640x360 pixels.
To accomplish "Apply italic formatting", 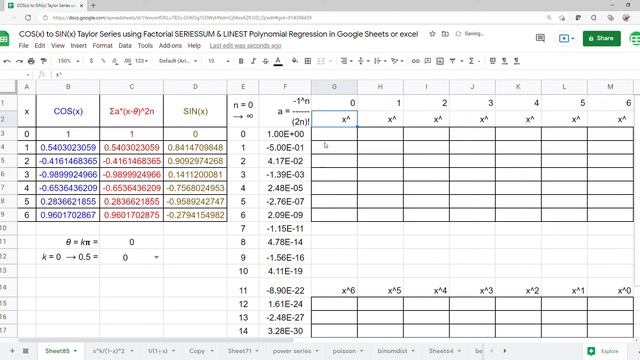I will coord(253,61).
